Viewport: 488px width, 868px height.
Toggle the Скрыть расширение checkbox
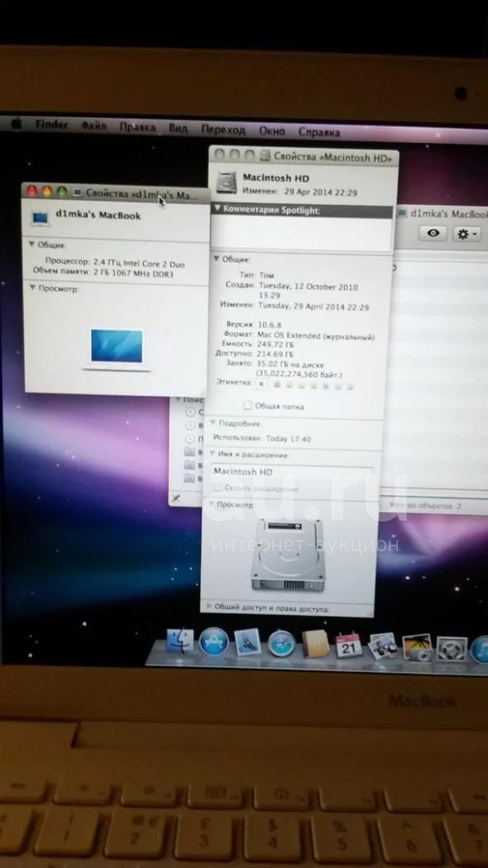[218, 489]
